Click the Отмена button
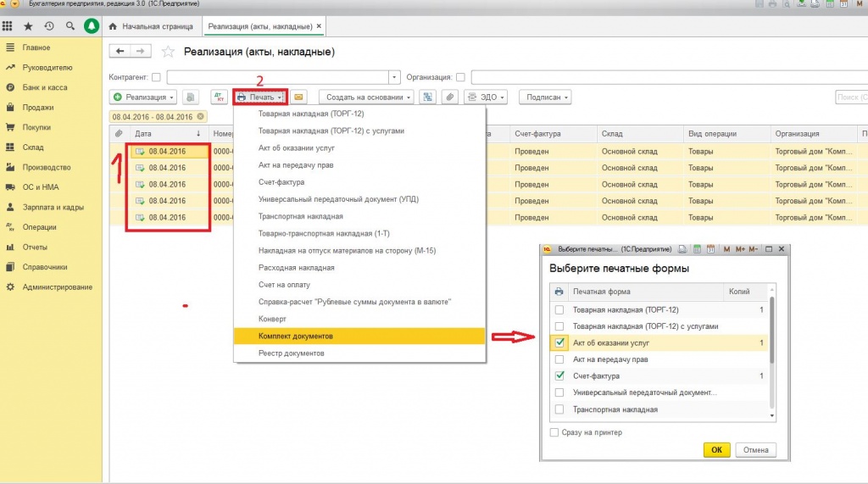868x484 pixels. 755,449
